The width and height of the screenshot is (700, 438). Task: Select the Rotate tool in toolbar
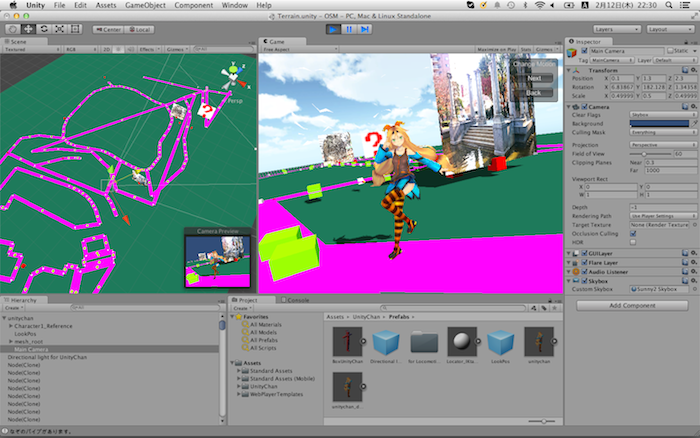click(x=44, y=29)
